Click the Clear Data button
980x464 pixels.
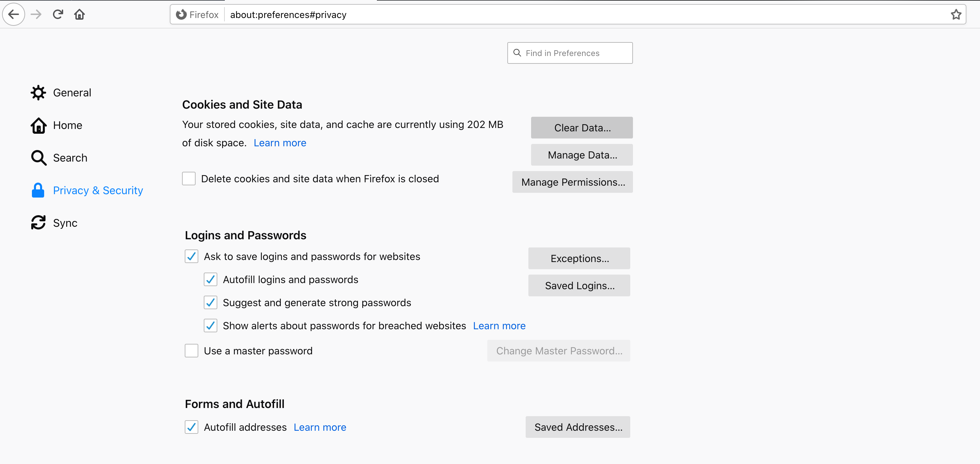point(582,128)
